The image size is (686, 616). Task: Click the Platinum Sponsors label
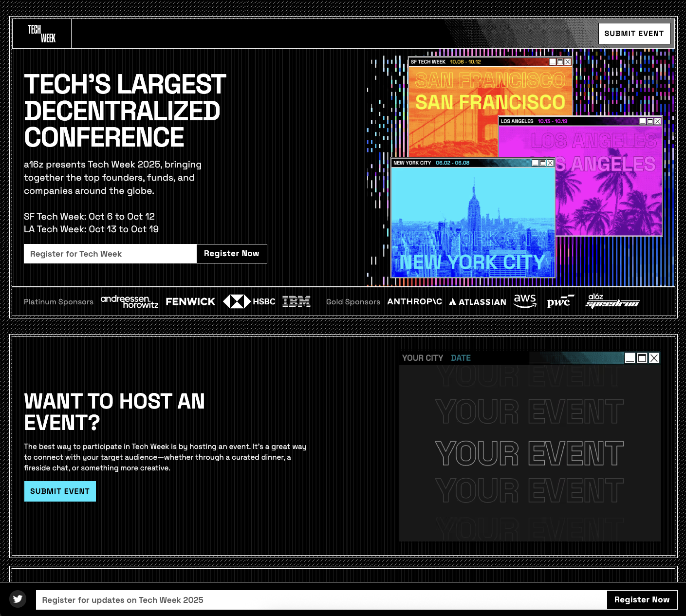tap(58, 302)
